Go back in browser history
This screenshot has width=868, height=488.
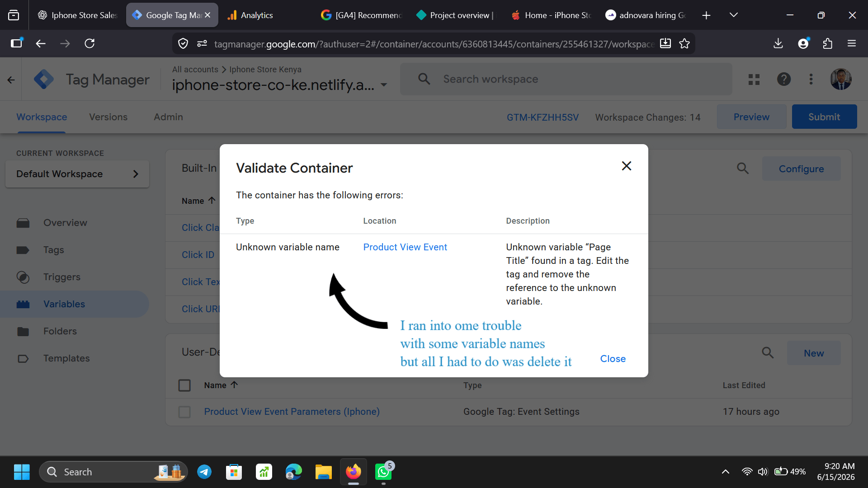(x=41, y=43)
